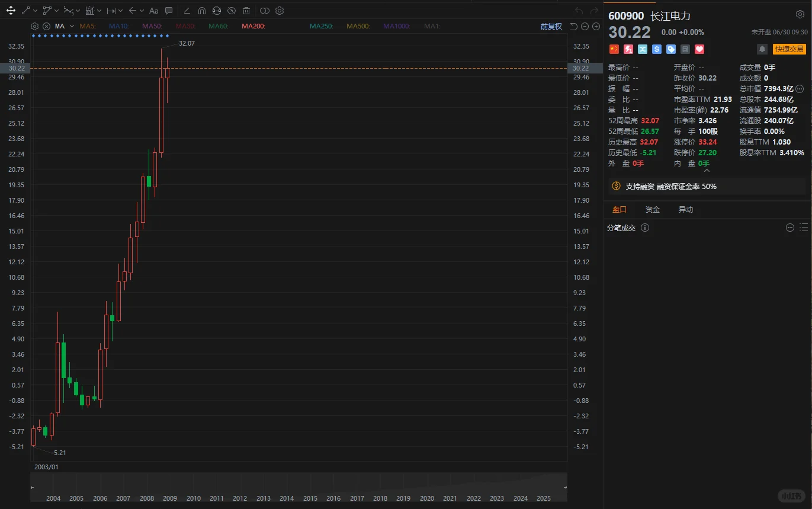The image size is (812, 509).
Task: Click 前复权 price adjustment option
Action: pyautogui.click(x=551, y=26)
